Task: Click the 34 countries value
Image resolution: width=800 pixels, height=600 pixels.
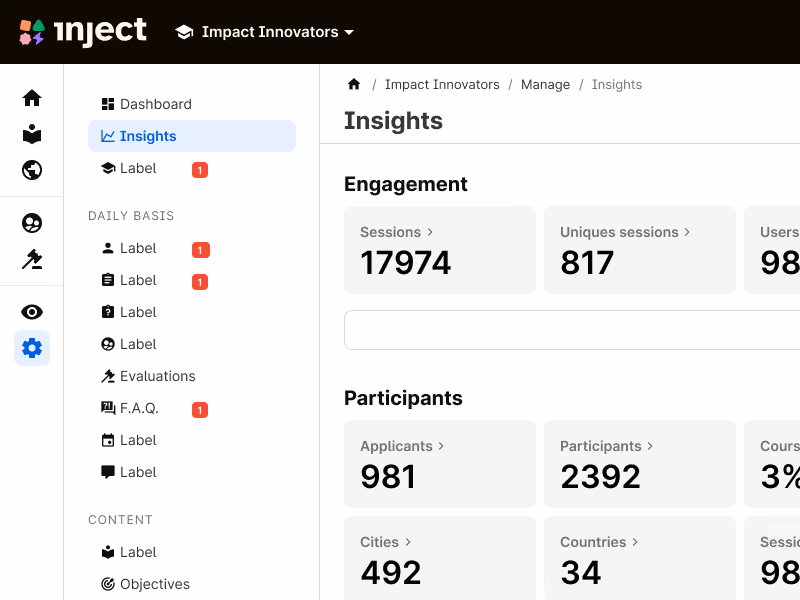Action: click(x=581, y=572)
